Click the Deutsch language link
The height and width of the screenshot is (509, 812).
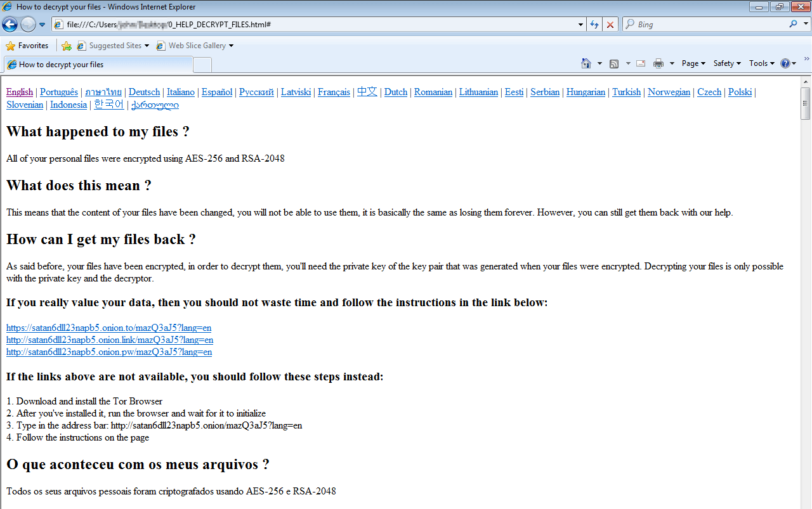tap(145, 92)
